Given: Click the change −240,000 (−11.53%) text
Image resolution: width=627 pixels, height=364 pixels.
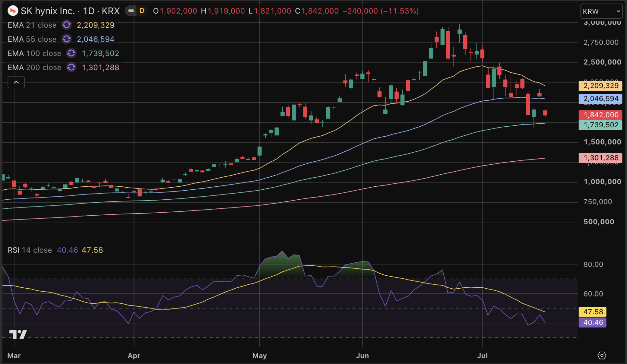Looking at the screenshot, I should (x=381, y=11).
